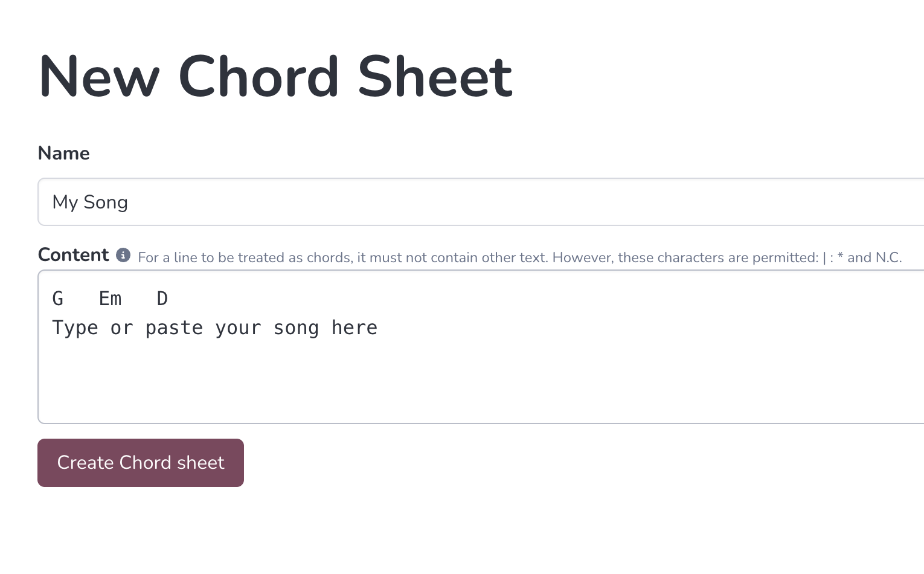924x574 pixels.
Task: Click the Name label
Action: point(64,153)
